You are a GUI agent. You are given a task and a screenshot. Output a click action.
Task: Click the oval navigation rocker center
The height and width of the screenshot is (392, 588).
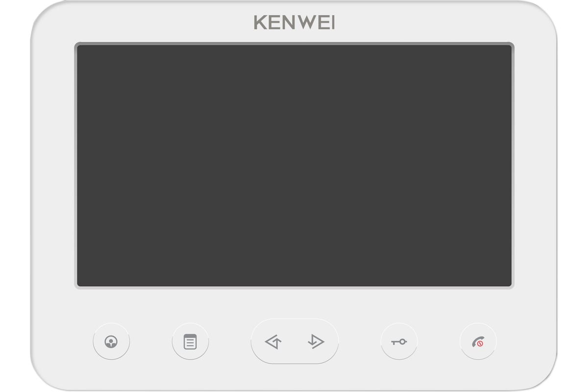click(x=294, y=341)
